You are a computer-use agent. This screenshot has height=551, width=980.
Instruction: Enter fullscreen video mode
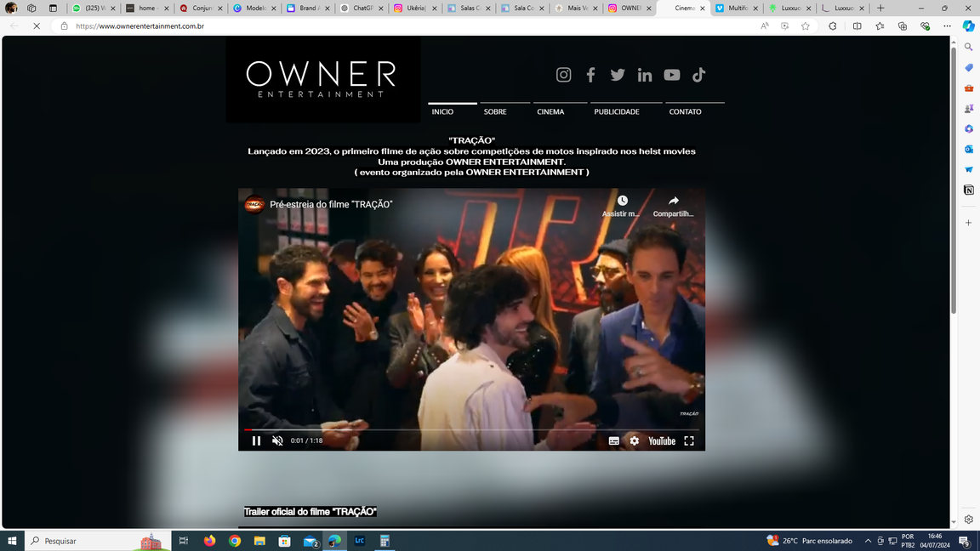(689, 441)
